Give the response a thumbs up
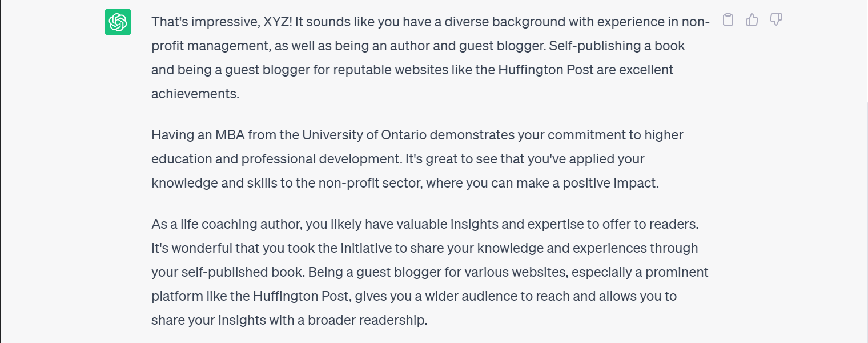Image resolution: width=868 pixels, height=343 pixels. click(752, 20)
